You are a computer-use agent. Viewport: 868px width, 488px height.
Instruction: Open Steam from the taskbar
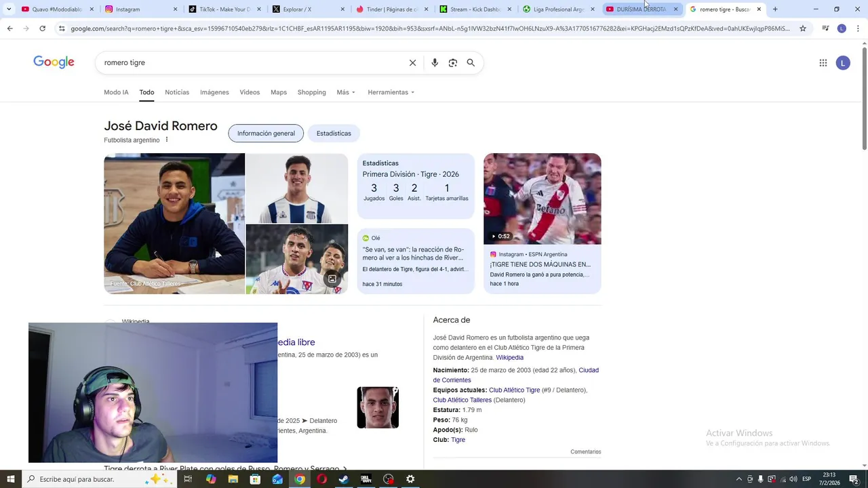pyautogui.click(x=344, y=479)
